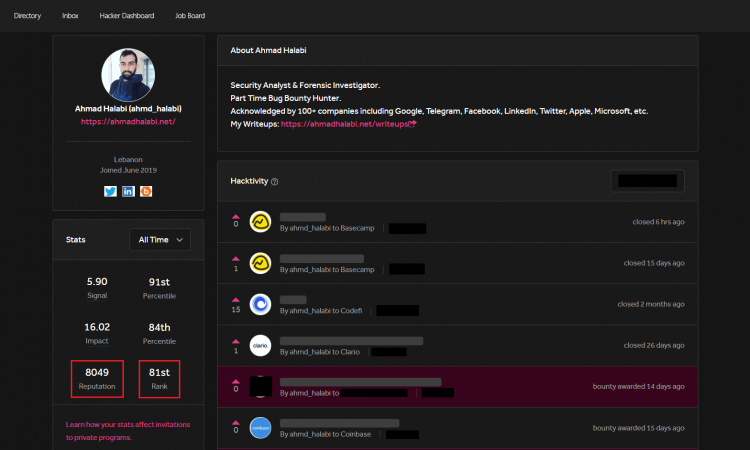750x450 pixels.
Task: Click the 'Lebanon' location text
Action: pos(128,159)
